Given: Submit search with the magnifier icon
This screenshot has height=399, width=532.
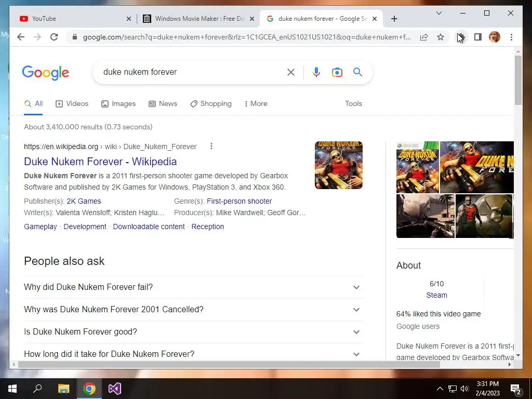Looking at the screenshot, I should [357, 72].
